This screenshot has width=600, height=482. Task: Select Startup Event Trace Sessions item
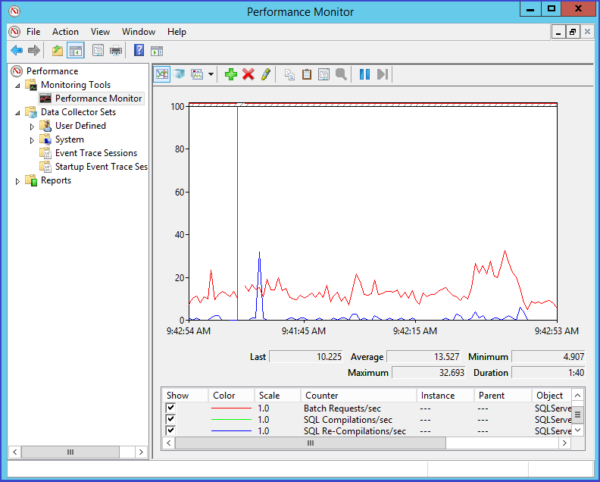tap(101, 167)
